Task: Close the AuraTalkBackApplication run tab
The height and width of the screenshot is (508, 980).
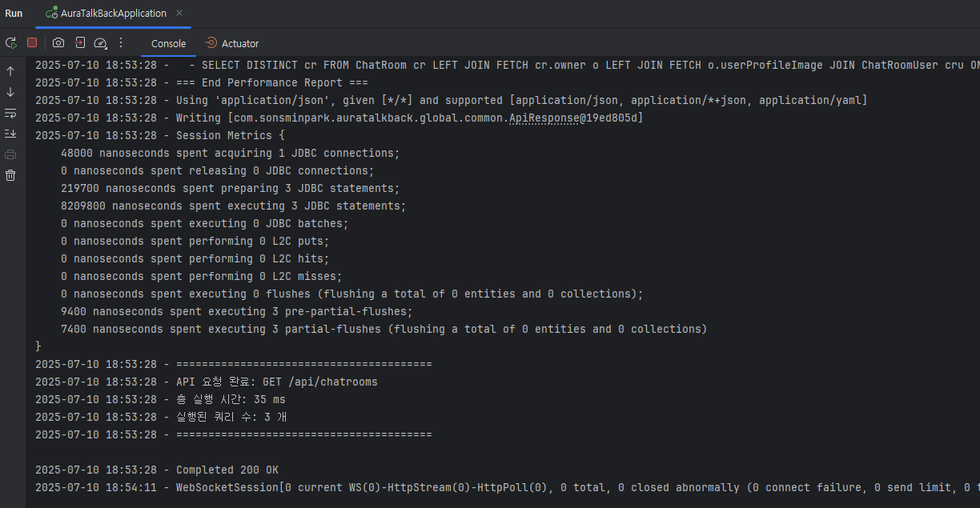Action: [x=179, y=14]
